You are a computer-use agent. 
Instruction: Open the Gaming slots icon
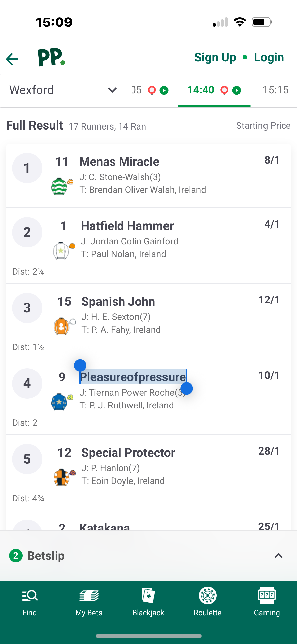[267, 595]
